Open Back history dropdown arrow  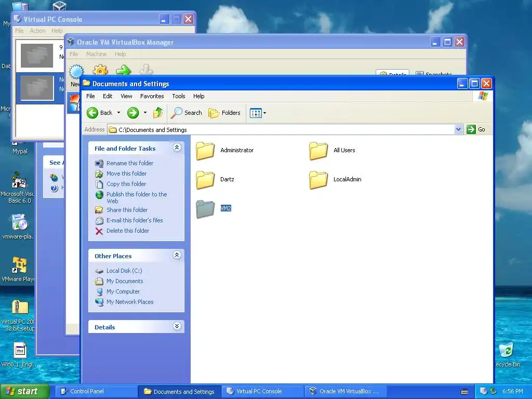pyautogui.click(x=118, y=113)
